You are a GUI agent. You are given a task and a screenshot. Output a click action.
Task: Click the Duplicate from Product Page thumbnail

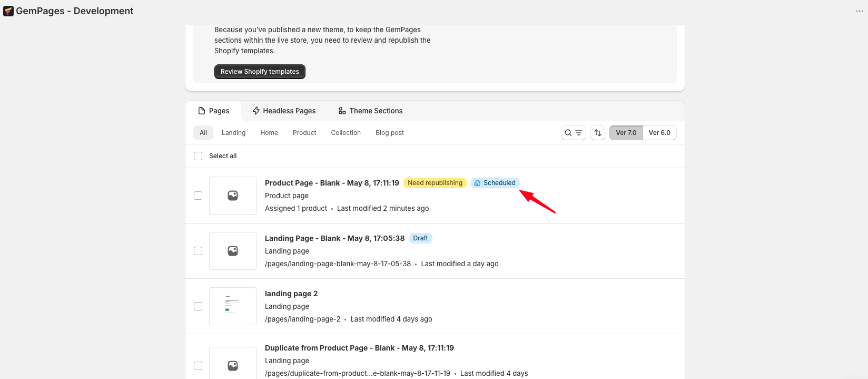233,363
